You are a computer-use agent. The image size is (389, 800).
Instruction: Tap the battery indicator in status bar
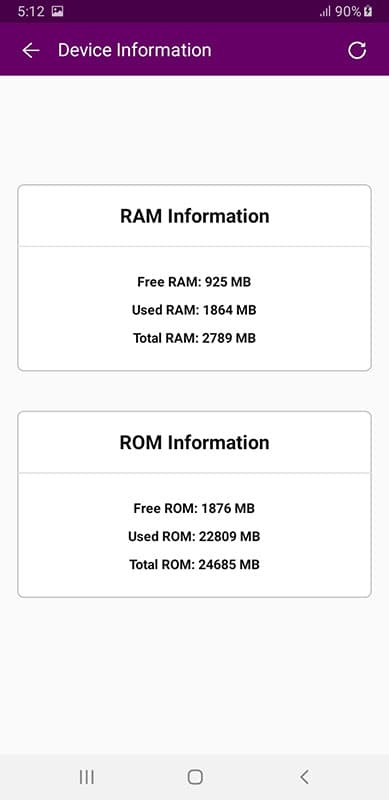368,11
